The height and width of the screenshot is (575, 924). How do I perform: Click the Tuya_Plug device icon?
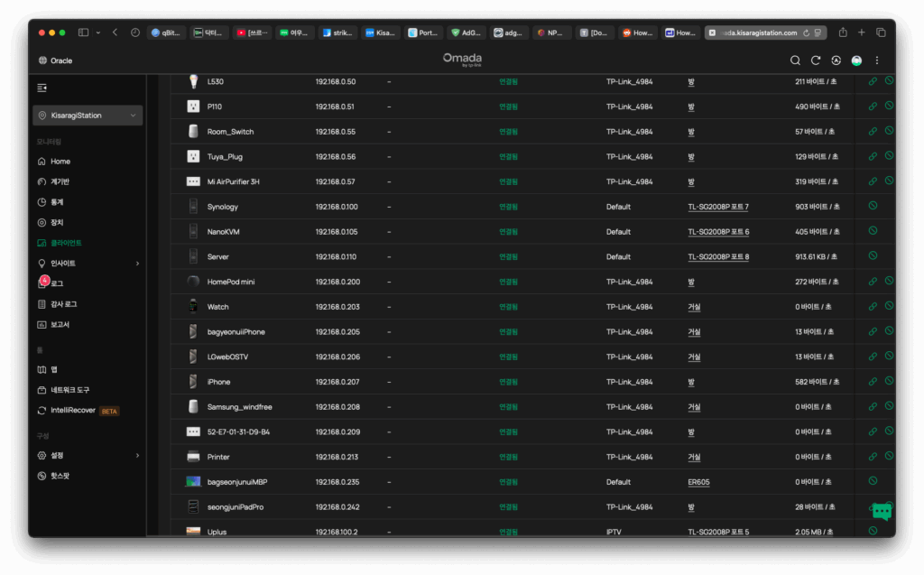point(193,156)
